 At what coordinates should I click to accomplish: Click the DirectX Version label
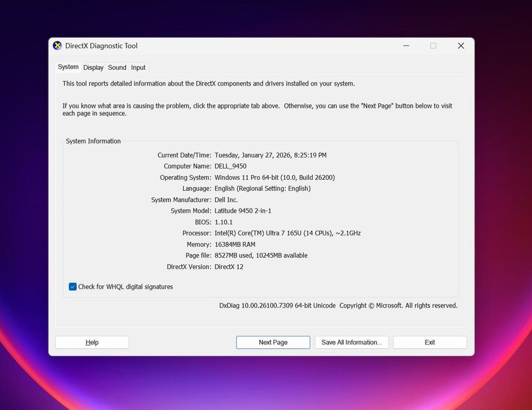(189, 266)
